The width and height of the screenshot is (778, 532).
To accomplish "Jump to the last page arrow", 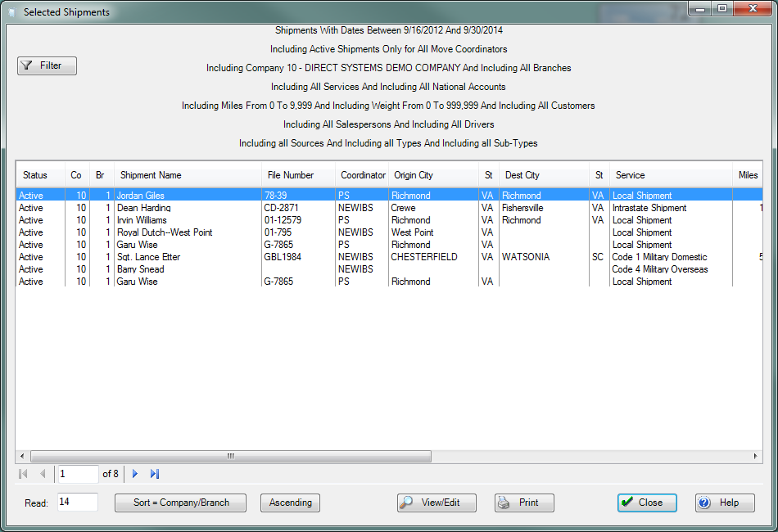I will click(155, 474).
